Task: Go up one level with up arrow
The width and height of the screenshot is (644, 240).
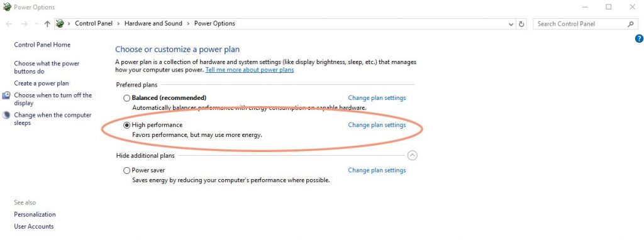Action: tap(47, 24)
